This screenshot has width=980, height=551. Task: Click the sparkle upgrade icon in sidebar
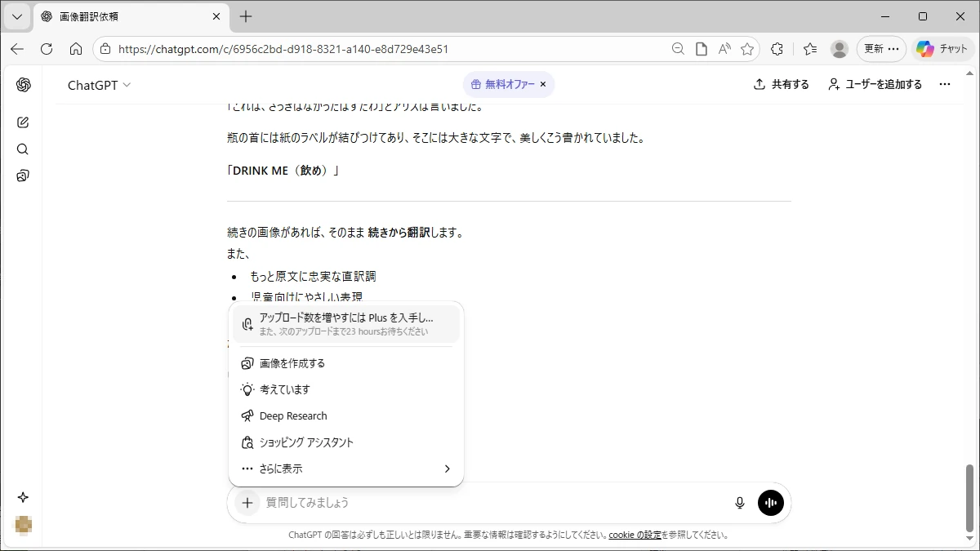coord(23,497)
